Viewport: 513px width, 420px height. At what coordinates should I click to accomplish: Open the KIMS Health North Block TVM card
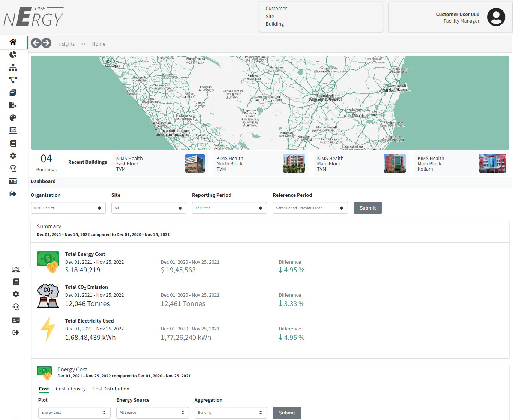(x=261, y=163)
